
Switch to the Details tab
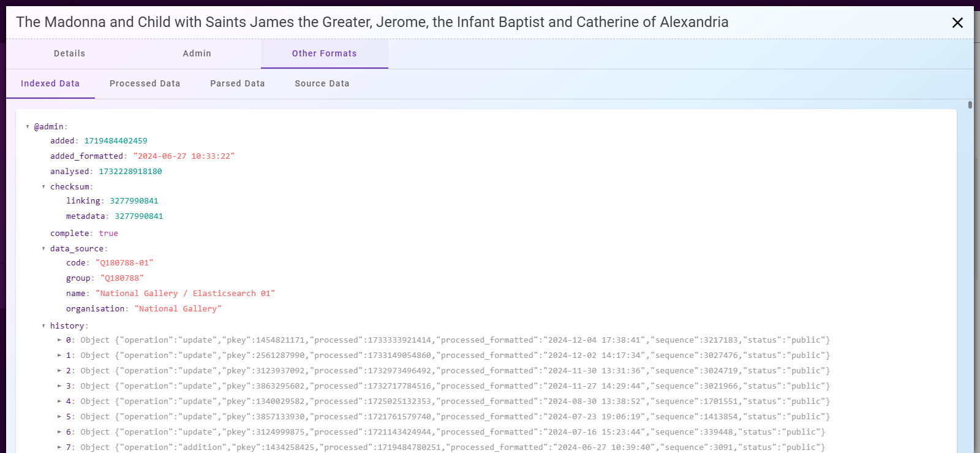(x=69, y=53)
